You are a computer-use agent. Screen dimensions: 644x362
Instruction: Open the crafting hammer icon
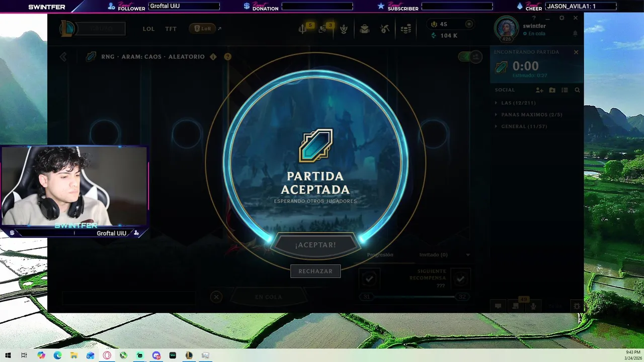coord(385,29)
